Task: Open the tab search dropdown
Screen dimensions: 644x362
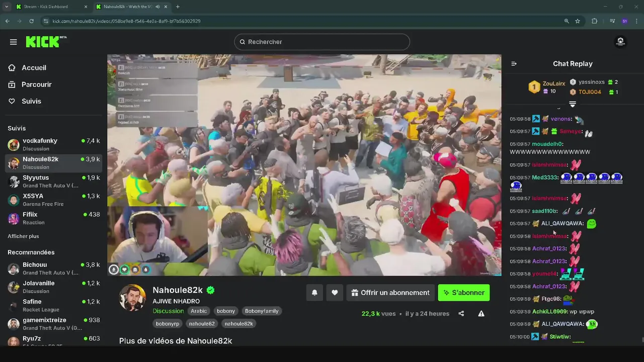Action: pos(6,7)
